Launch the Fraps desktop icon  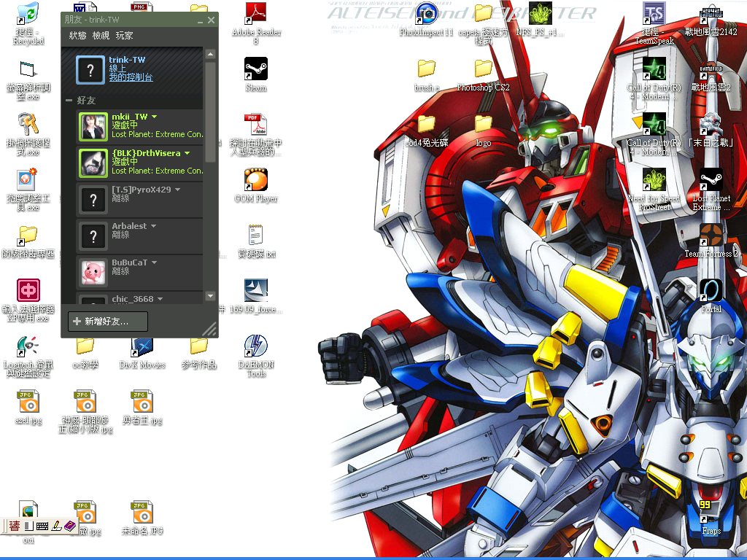pos(711,510)
